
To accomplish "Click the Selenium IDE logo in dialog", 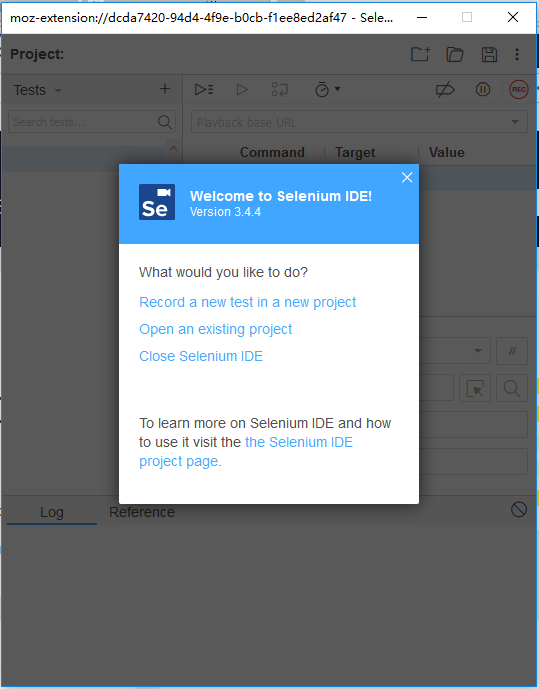I will [x=157, y=202].
